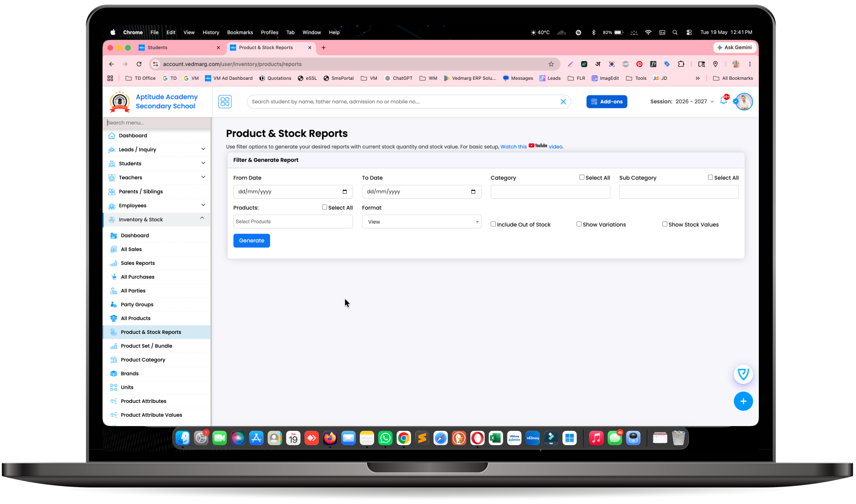856x504 pixels.
Task: Click the Add-ons button
Action: 606,102
